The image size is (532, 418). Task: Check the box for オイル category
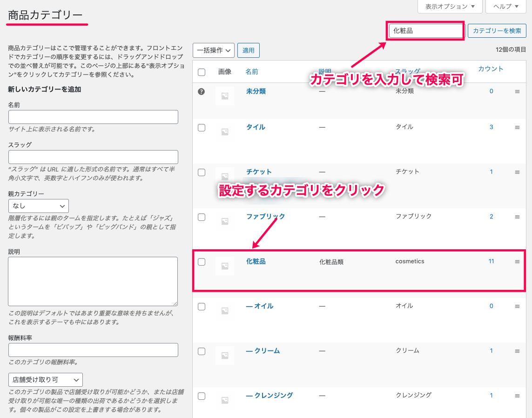tap(202, 307)
